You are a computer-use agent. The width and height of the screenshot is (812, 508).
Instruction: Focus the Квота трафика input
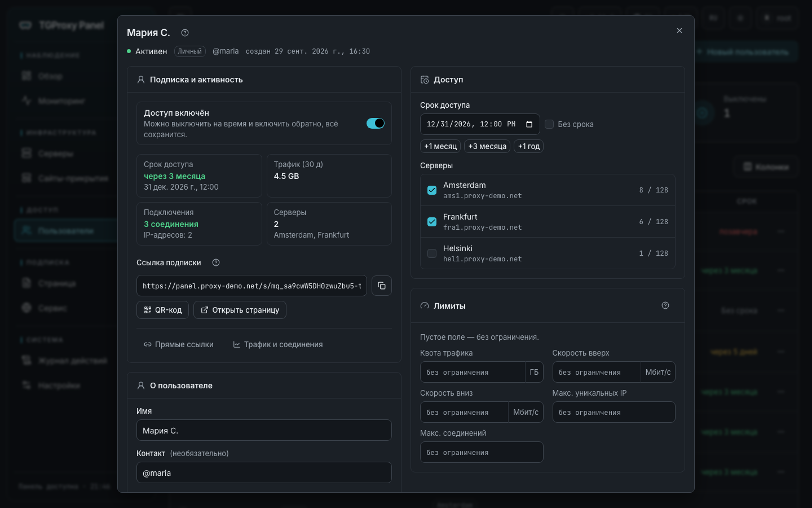pos(473,372)
